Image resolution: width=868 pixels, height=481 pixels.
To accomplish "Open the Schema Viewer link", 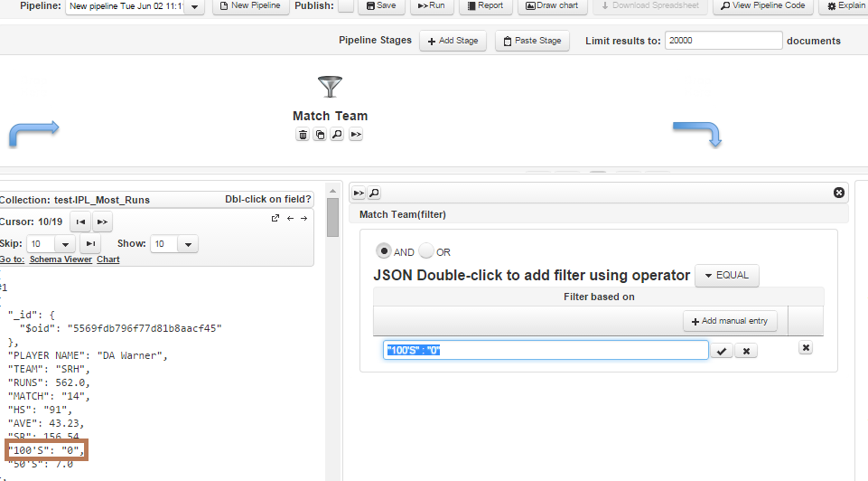I will [x=61, y=259].
